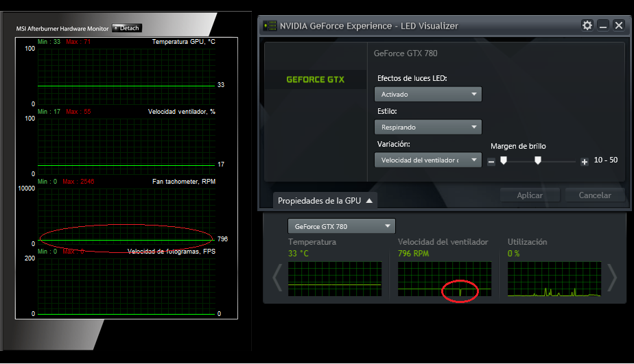Viewport: 634px width, 364px height.
Task: Click the 796 RPM fan speed value
Action: [413, 254]
